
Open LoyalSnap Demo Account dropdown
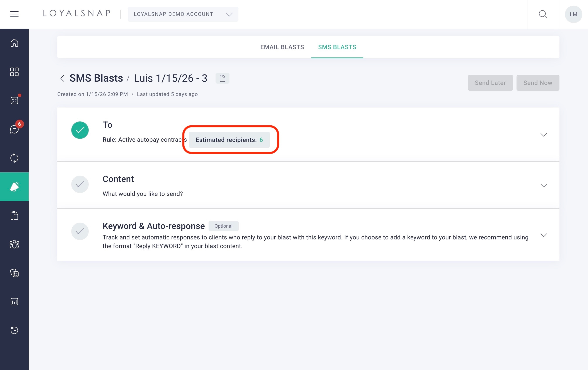[x=183, y=14]
